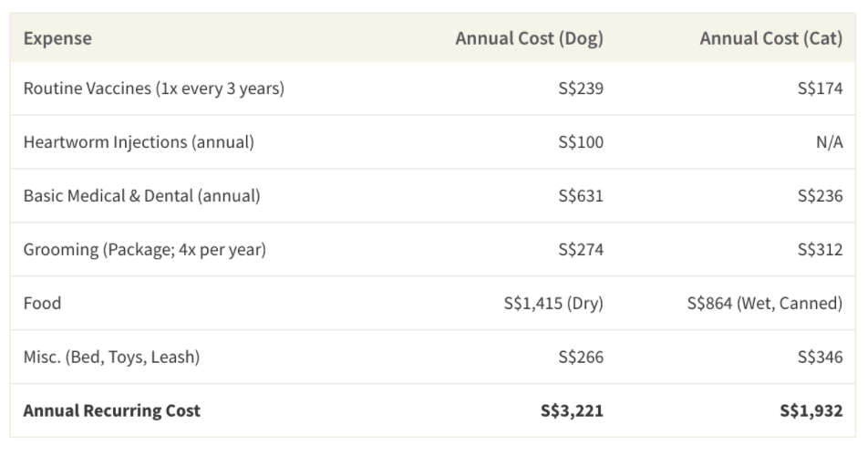Viewport: 868px width, 456px height.
Task: Click the S$3,221 dog total
Action: (x=572, y=410)
